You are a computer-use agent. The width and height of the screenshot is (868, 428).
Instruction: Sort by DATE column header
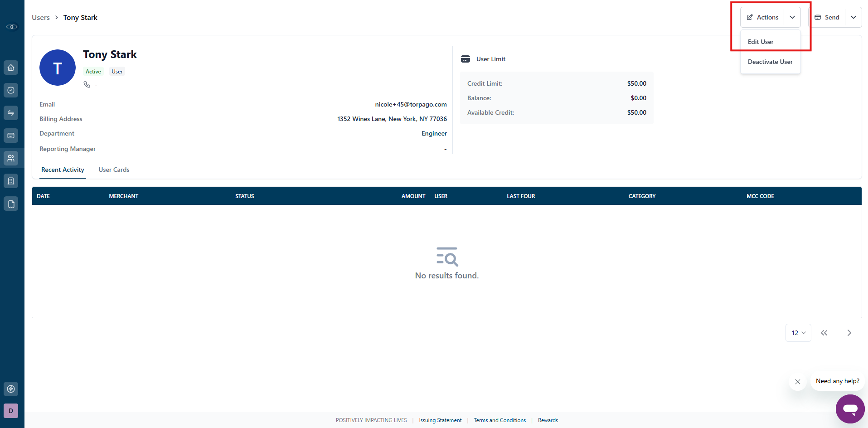[x=44, y=196]
